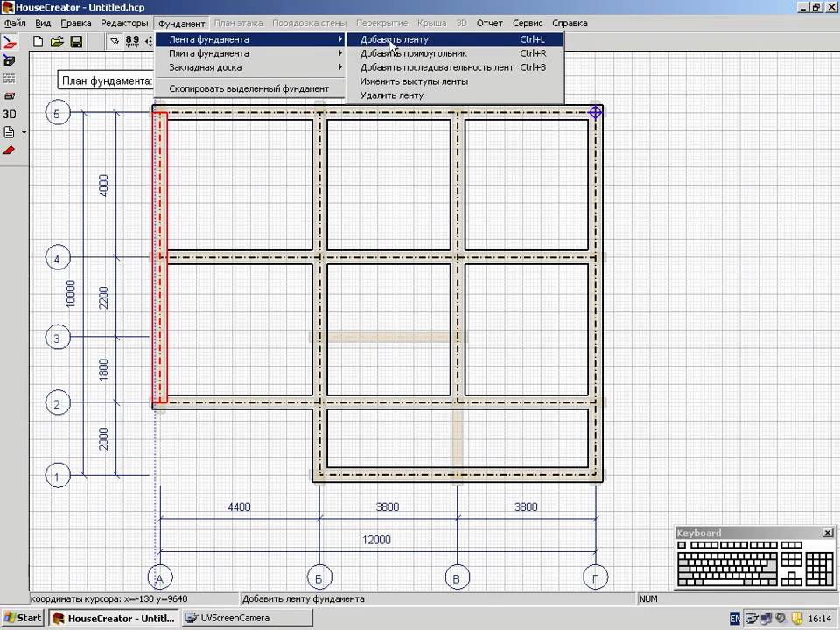The image size is (840, 630).
Task: Click the 4000 vertical dimension label
Action: (x=103, y=185)
